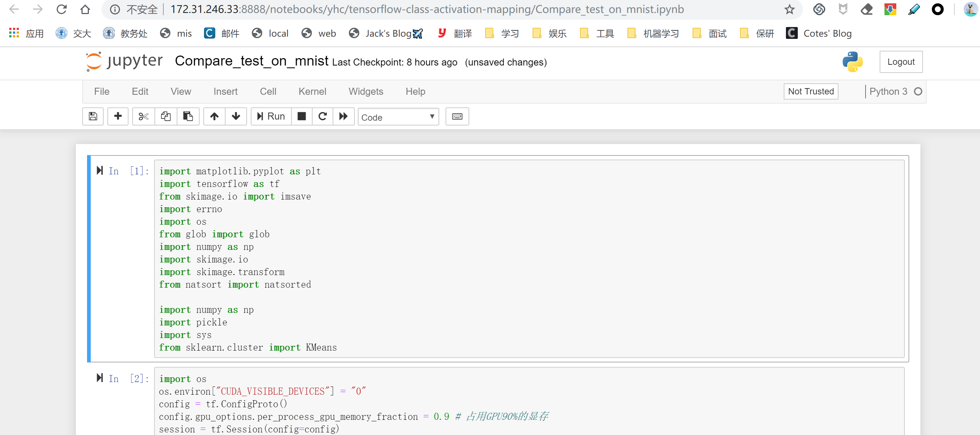Insert a cell below with plus icon
The image size is (980, 435).
click(x=118, y=116)
